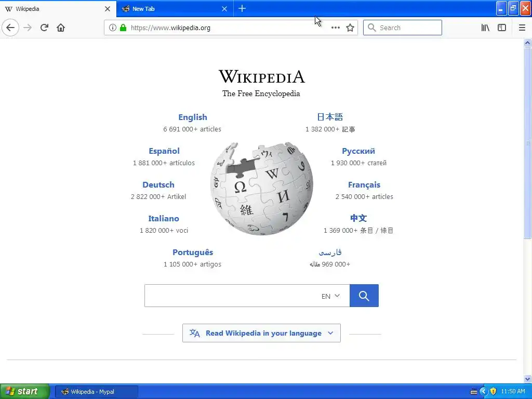Open a new tab with plus icon
The image size is (532, 399).
242,8
